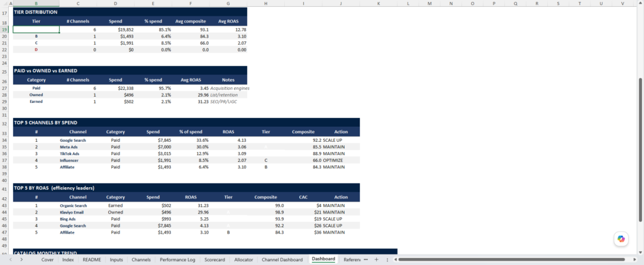
Task: Go to next sheet tab arrow
Action: (21, 260)
